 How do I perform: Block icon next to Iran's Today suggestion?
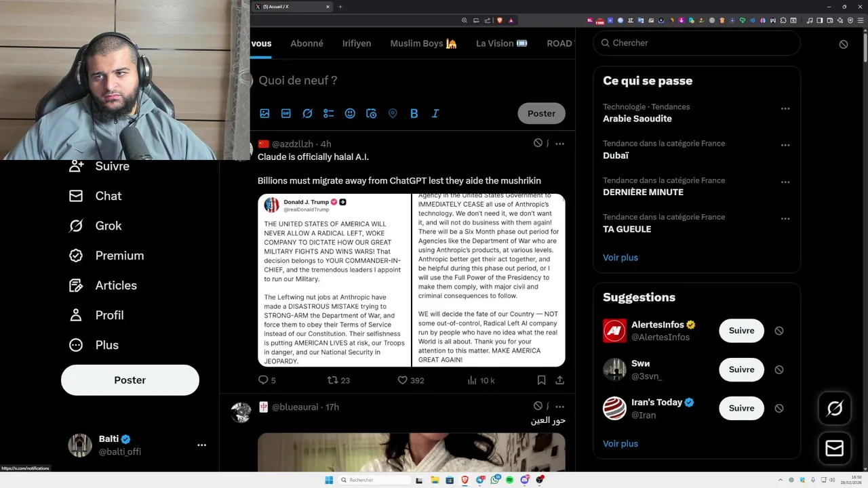pyautogui.click(x=779, y=408)
